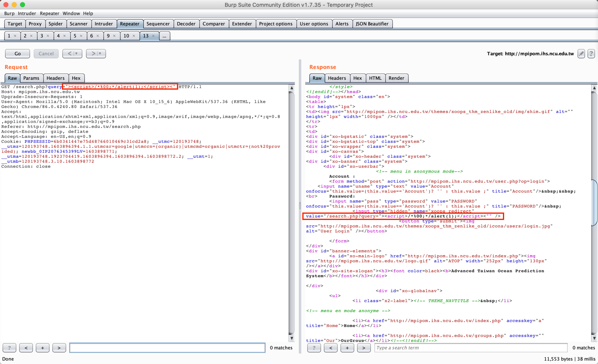Jump to next match in request search
The height and width of the screenshot is (364, 598).
pos(59,348)
